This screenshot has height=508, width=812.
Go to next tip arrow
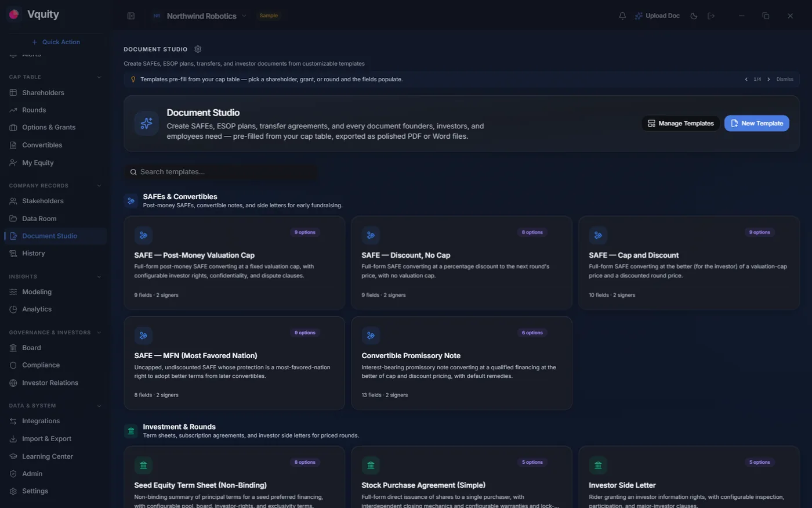point(768,80)
